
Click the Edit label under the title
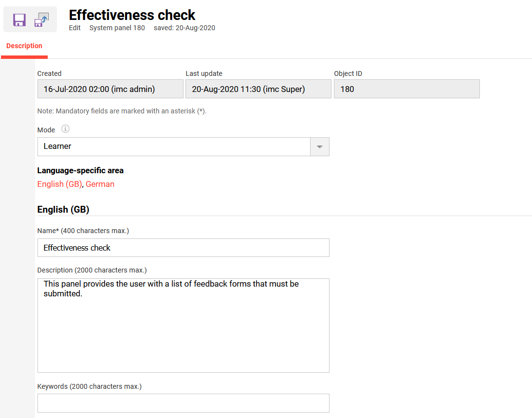(74, 28)
